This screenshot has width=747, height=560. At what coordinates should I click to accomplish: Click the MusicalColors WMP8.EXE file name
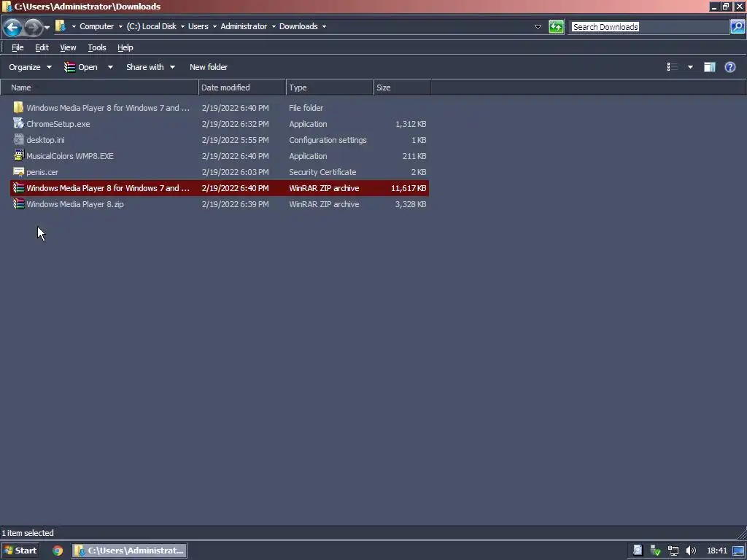pos(70,156)
